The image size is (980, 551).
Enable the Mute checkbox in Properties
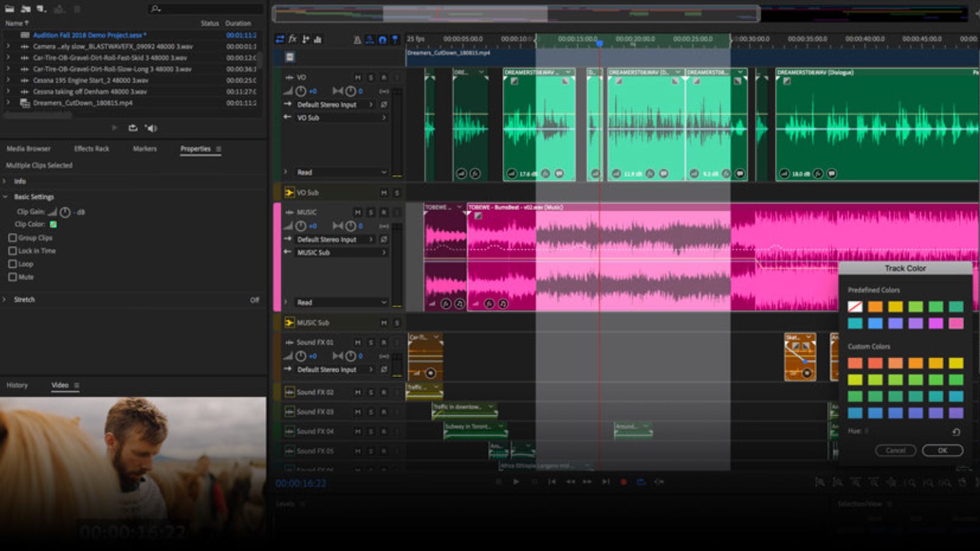(12, 277)
